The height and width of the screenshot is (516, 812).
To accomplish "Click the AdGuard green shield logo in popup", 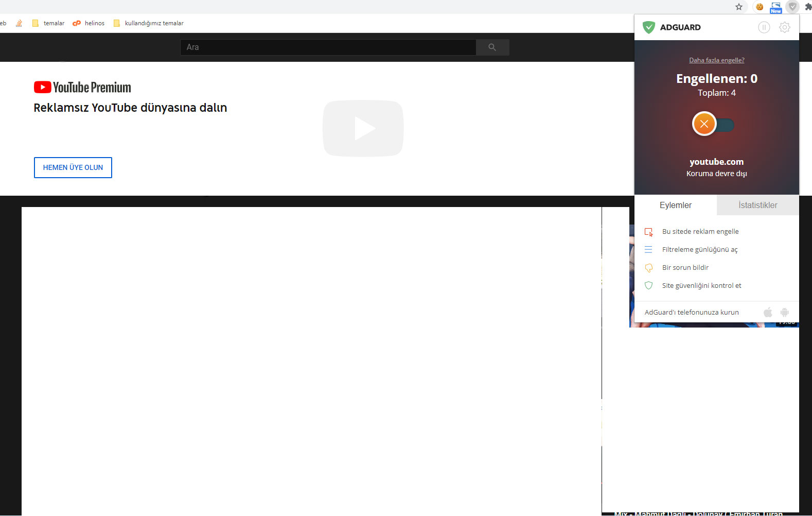I will coord(649,27).
